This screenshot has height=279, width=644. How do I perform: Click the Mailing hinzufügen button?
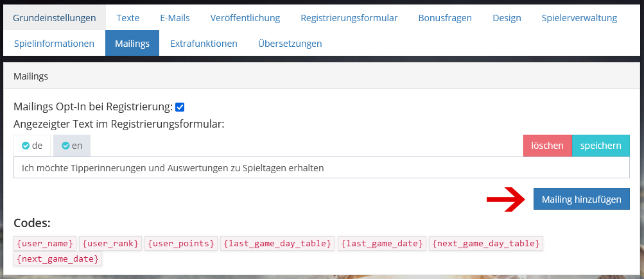[582, 199]
